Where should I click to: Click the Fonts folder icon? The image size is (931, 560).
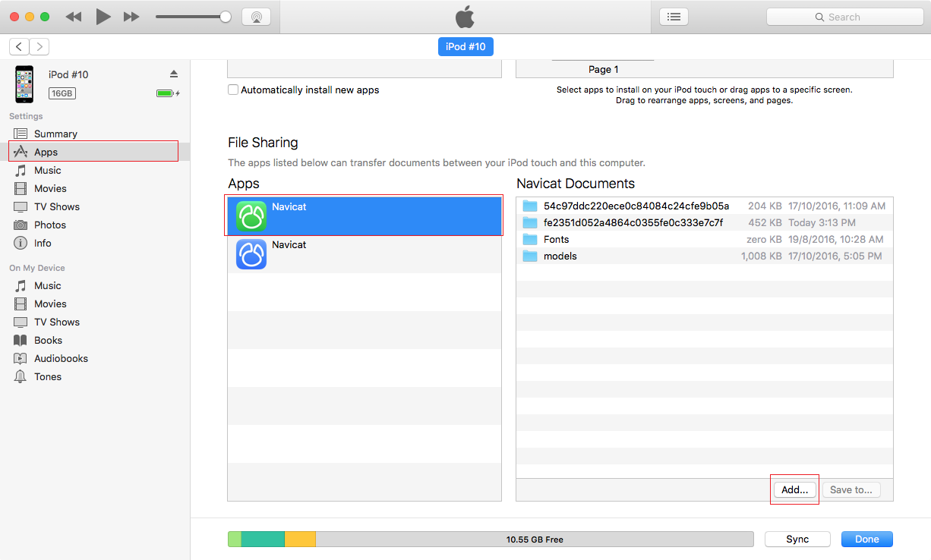click(x=530, y=239)
